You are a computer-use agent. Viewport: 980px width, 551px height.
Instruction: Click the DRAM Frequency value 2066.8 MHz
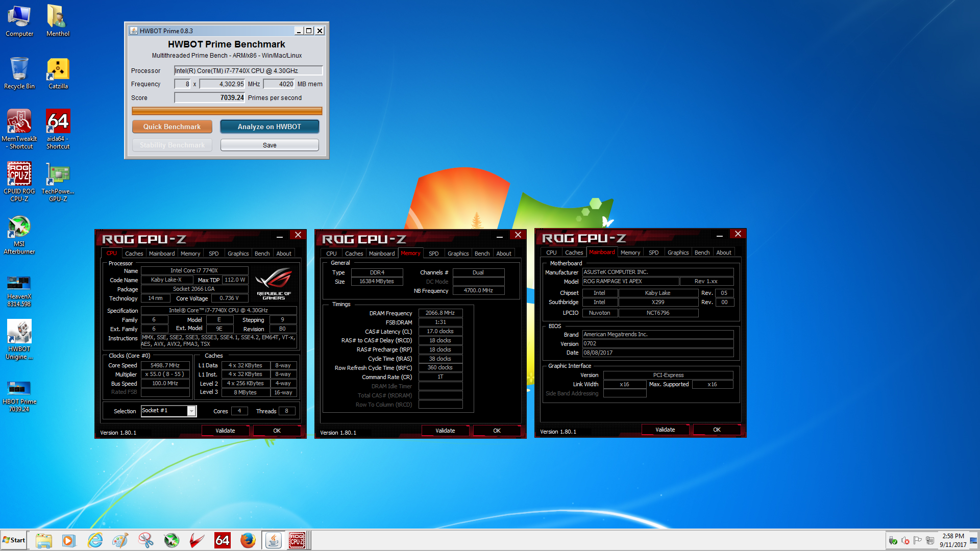click(x=440, y=313)
